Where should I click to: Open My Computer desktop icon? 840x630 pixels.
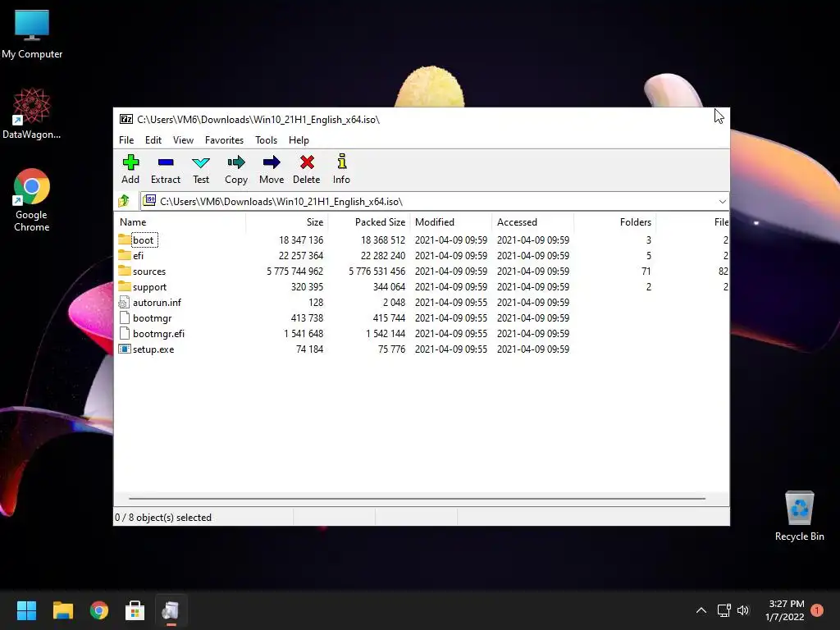click(32, 34)
